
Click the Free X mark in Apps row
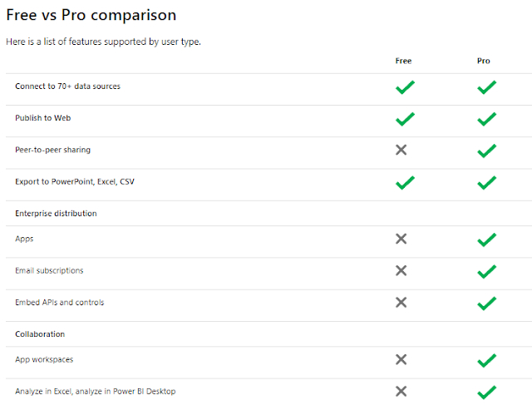[401, 239]
